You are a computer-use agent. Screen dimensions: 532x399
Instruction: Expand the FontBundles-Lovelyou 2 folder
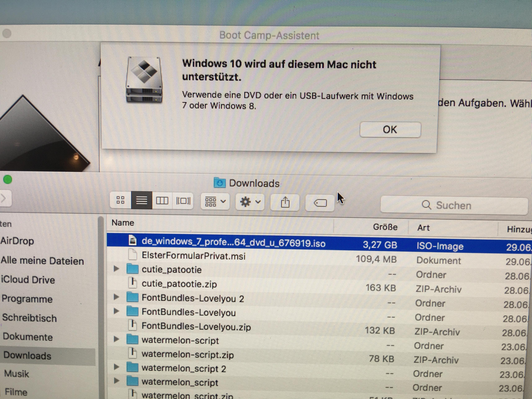(x=116, y=297)
